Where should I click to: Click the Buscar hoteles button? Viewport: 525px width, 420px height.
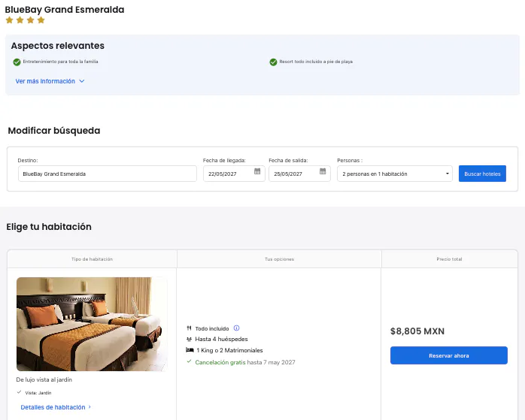[482, 174]
